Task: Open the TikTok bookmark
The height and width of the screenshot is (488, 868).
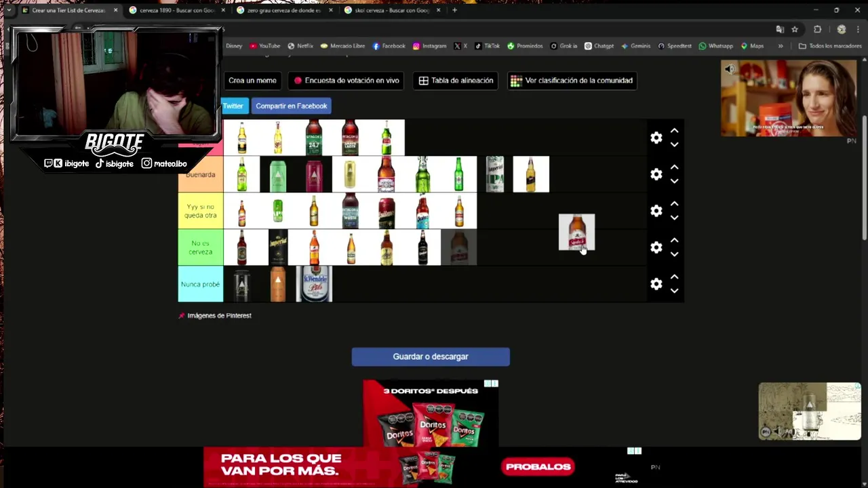Action: 487,46
